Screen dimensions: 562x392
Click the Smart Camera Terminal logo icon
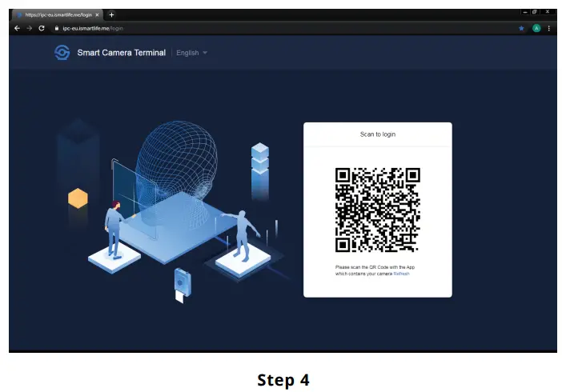[x=62, y=53]
